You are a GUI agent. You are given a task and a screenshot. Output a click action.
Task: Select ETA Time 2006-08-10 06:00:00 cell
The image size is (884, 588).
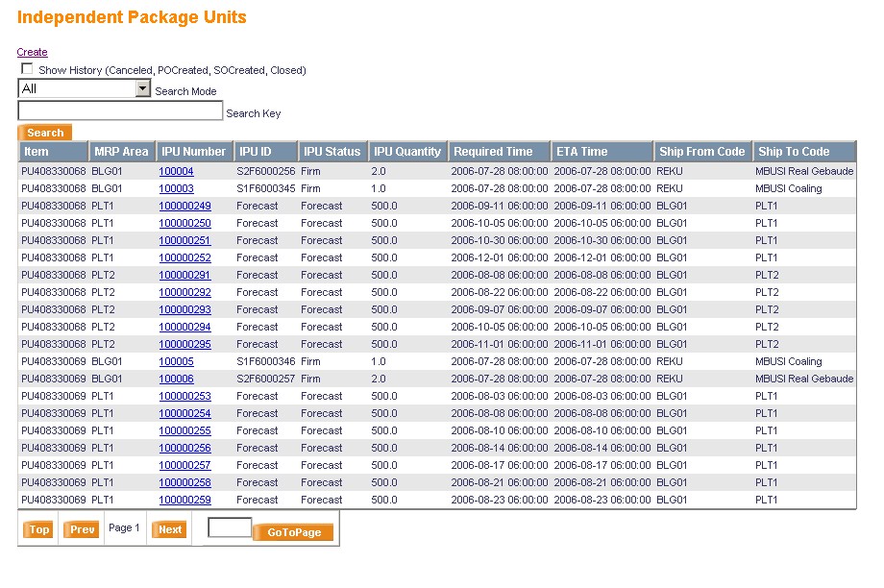coord(602,430)
